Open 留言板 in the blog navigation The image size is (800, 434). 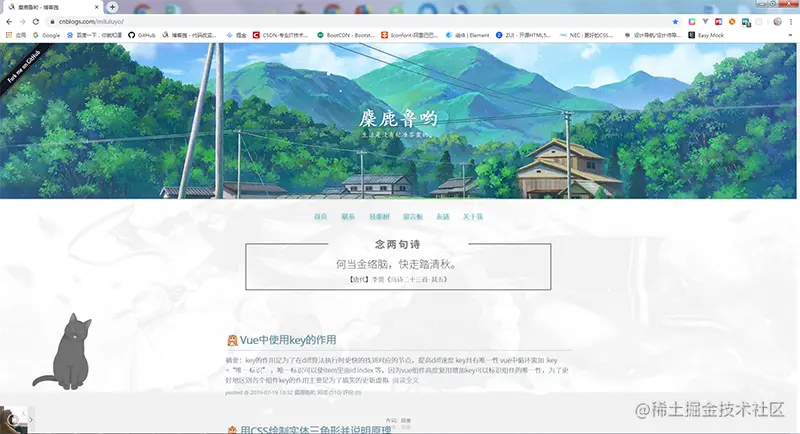tap(413, 217)
